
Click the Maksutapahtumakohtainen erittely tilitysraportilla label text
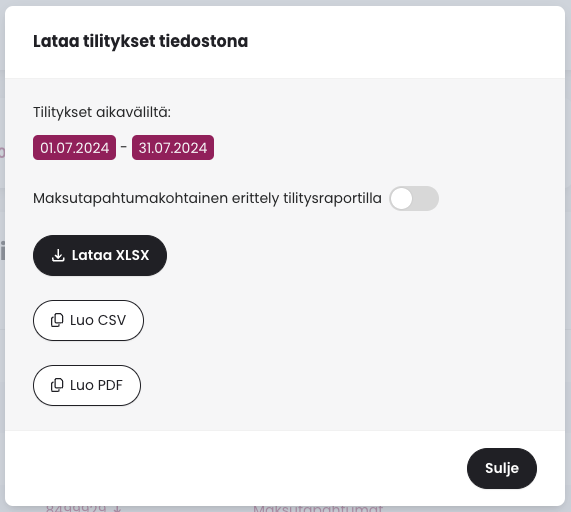pyautogui.click(x=207, y=198)
